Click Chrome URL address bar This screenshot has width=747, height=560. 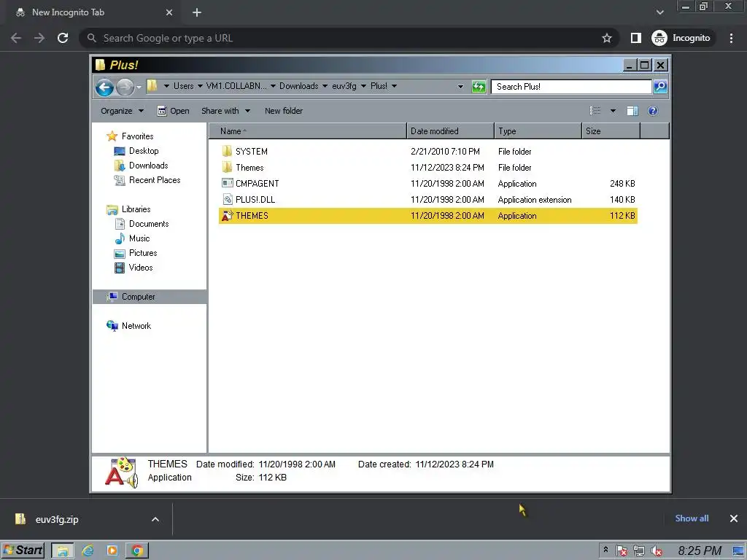(351, 38)
